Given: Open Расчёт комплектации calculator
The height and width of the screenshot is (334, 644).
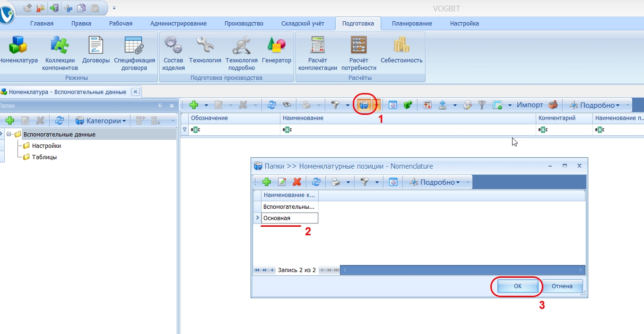Looking at the screenshot, I should (318, 52).
